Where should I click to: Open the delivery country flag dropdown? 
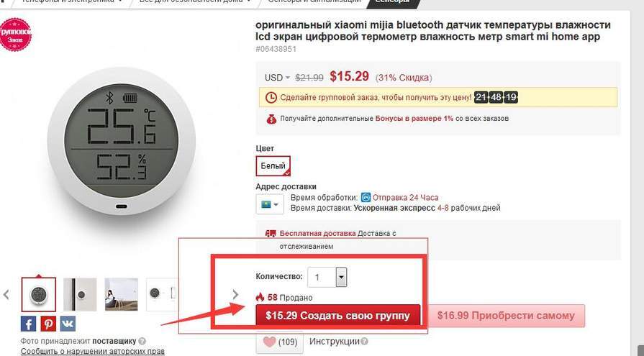pyautogui.click(x=270, y=204)
